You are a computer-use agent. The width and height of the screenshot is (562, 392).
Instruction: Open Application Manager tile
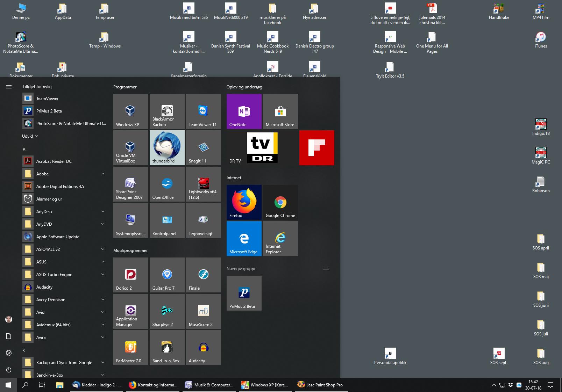pos(131,311)
